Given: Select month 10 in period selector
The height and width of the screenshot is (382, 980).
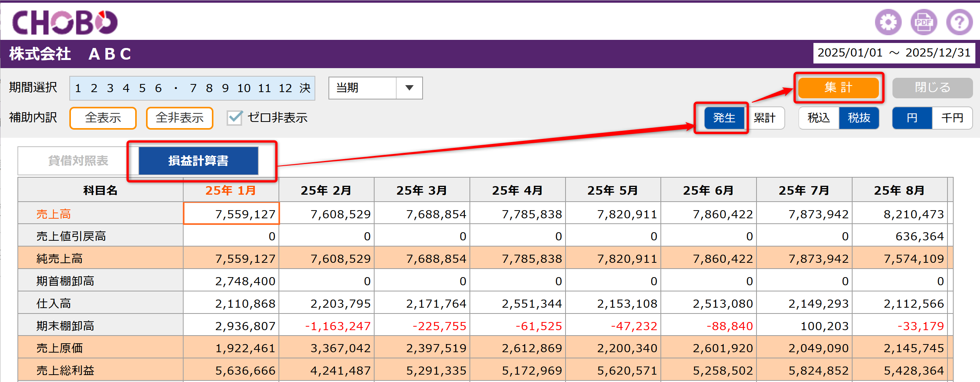Looking at the screenshot, I should 244,88.
